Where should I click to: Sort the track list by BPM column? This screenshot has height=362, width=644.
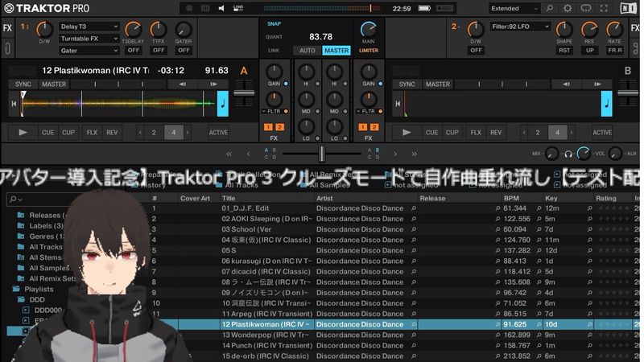(511, 198)
